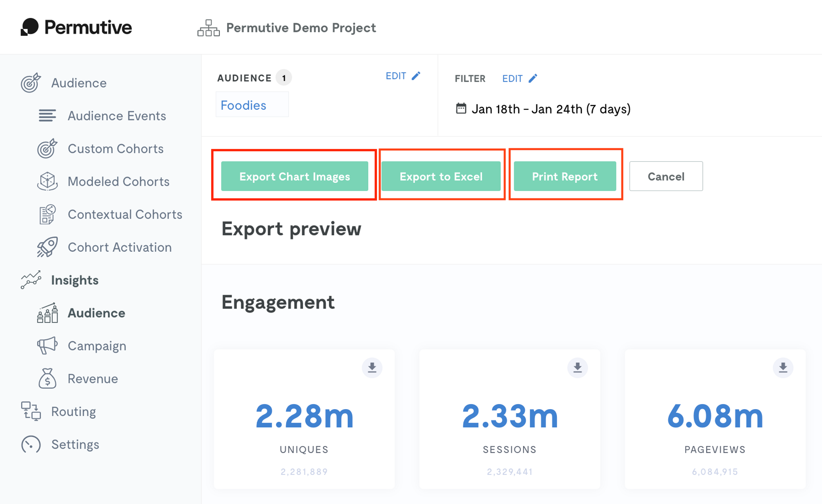Screen dimensions: 822x504
Task: Click the Revenue money bag icon
Action: point(47,378)
